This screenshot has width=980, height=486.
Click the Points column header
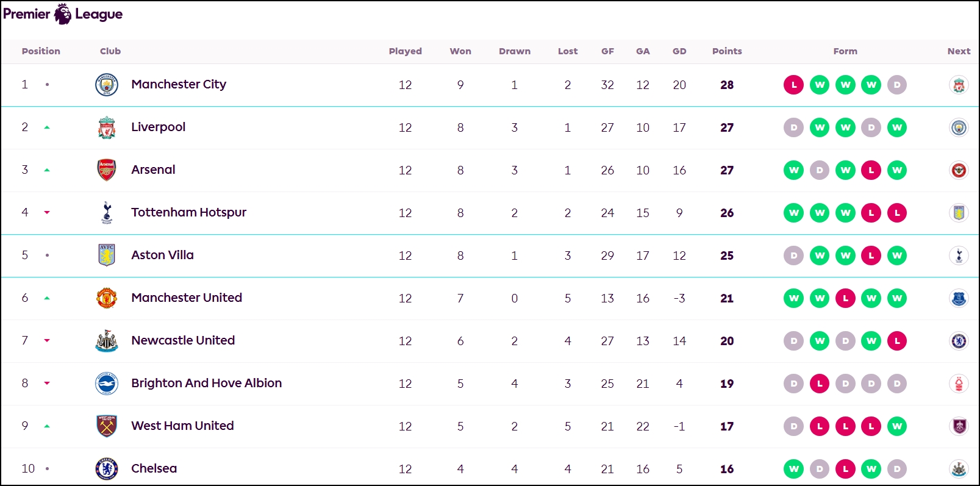(726, 51)
